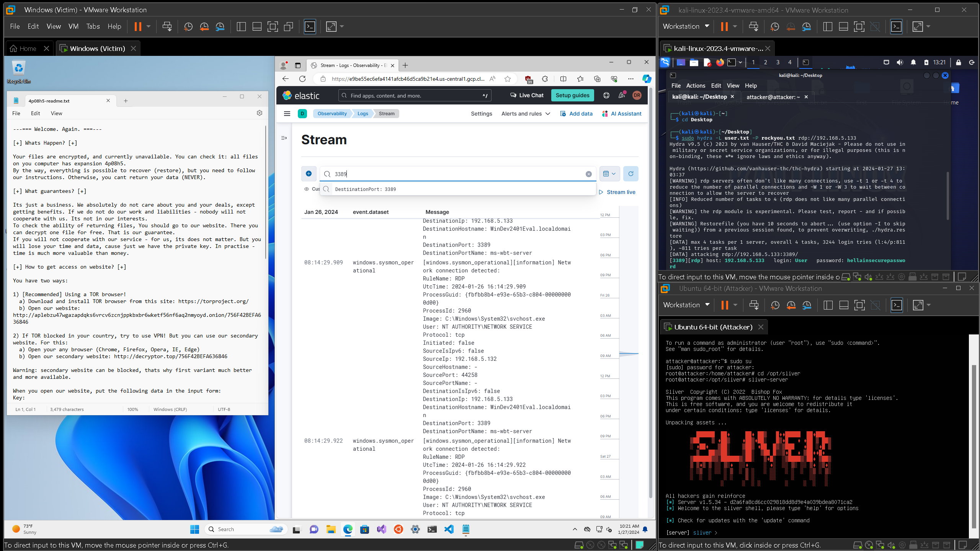
Task: Open the Elastic hamburger navigation menu
Action: click(287, 114)
